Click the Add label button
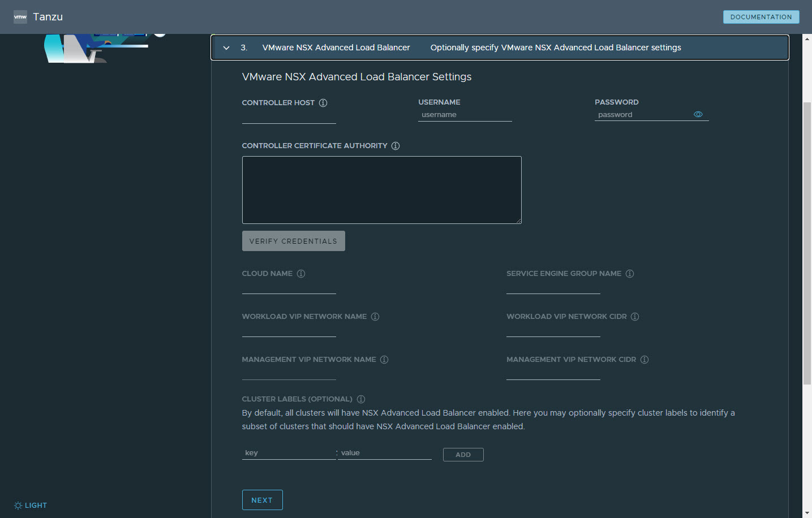Image resolution: width=812 pixels, height=518 pixels. click(463, 455)
